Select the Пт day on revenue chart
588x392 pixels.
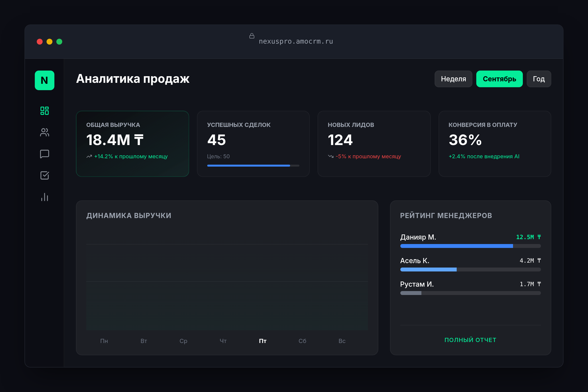click(x=263, y=341)
